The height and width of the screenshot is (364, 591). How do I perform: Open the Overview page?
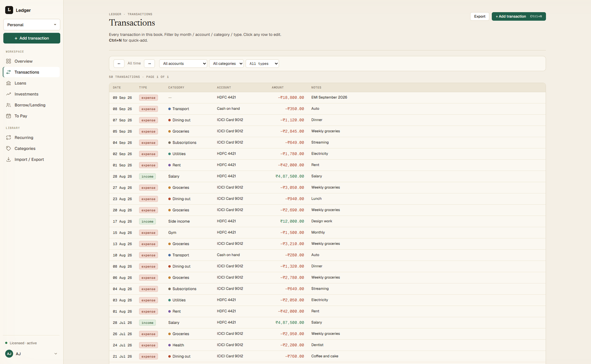click(32, 61)
